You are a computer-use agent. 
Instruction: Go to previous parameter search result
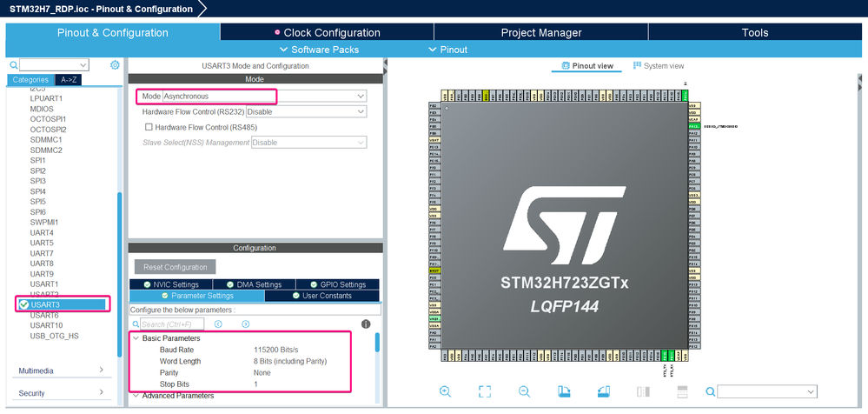[x=218, y=324]
